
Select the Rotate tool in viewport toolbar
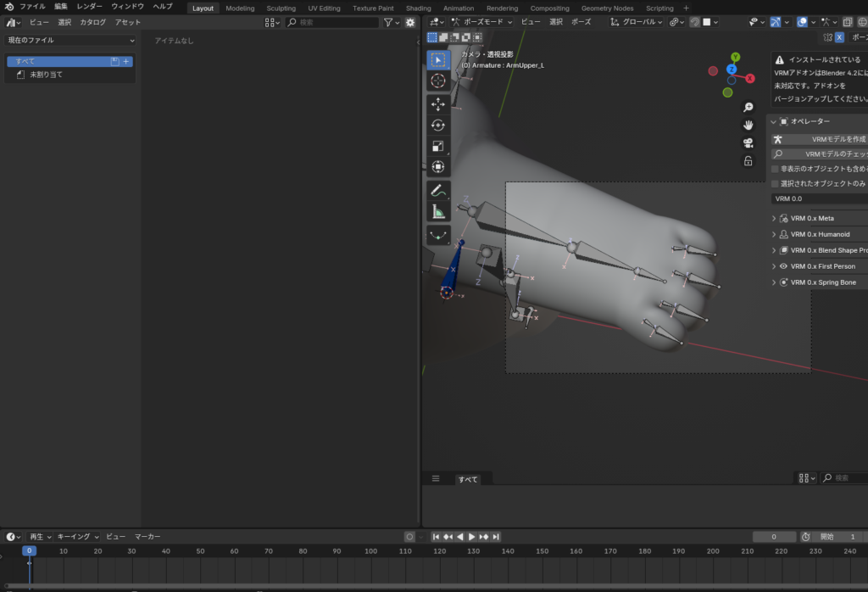[438, 125]
